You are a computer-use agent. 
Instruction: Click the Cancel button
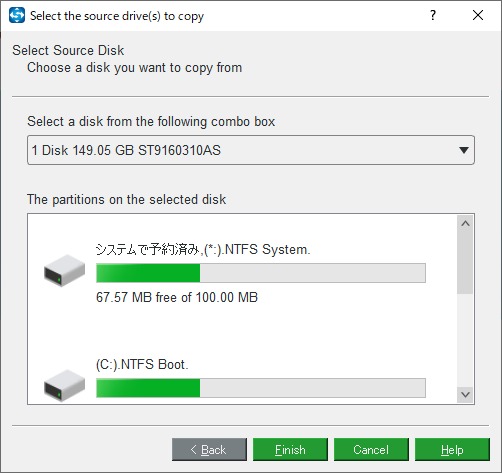pos(371,450)
